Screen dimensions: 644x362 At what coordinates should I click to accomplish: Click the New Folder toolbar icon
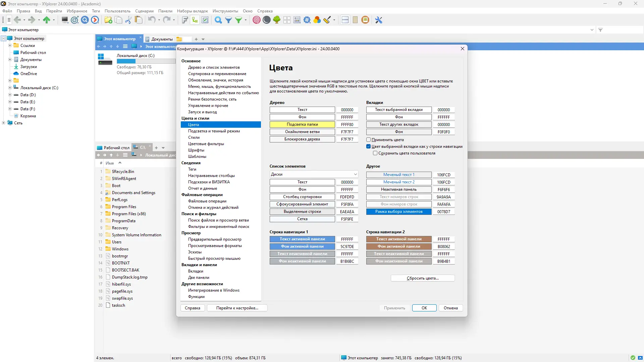click(108, 20)
